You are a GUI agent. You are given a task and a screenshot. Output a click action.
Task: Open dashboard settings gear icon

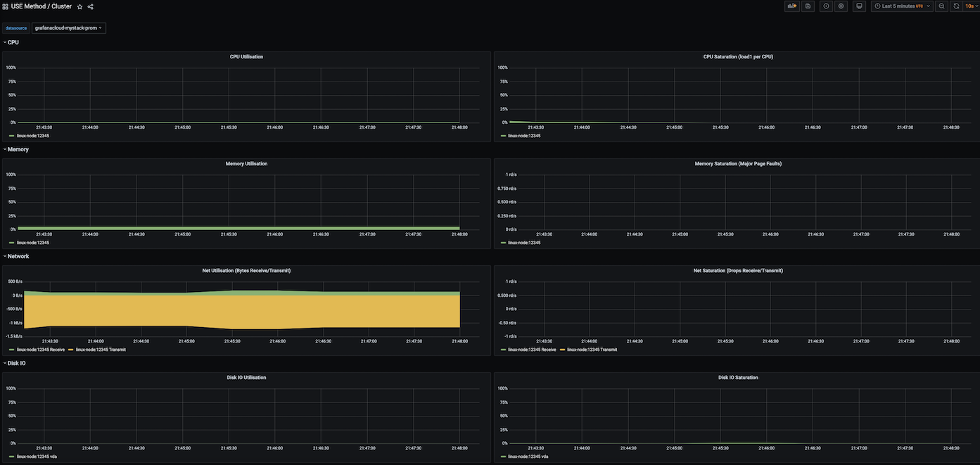[841, 6]
